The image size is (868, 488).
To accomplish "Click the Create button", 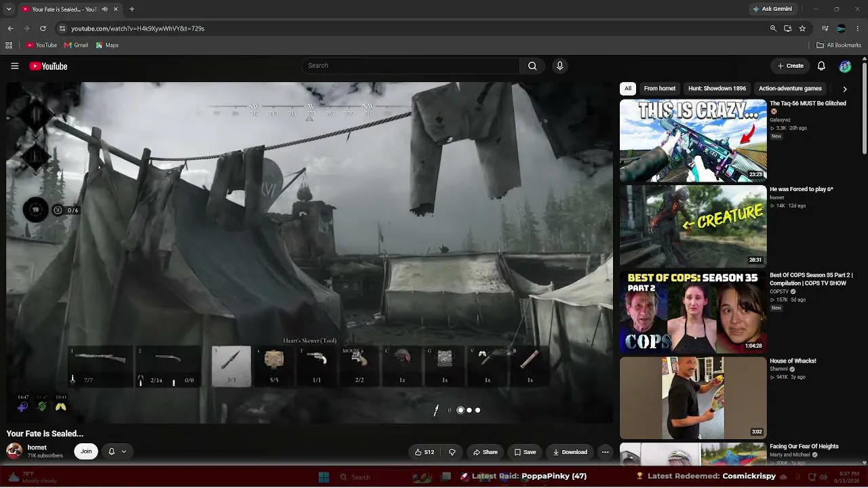I will 790,66.
